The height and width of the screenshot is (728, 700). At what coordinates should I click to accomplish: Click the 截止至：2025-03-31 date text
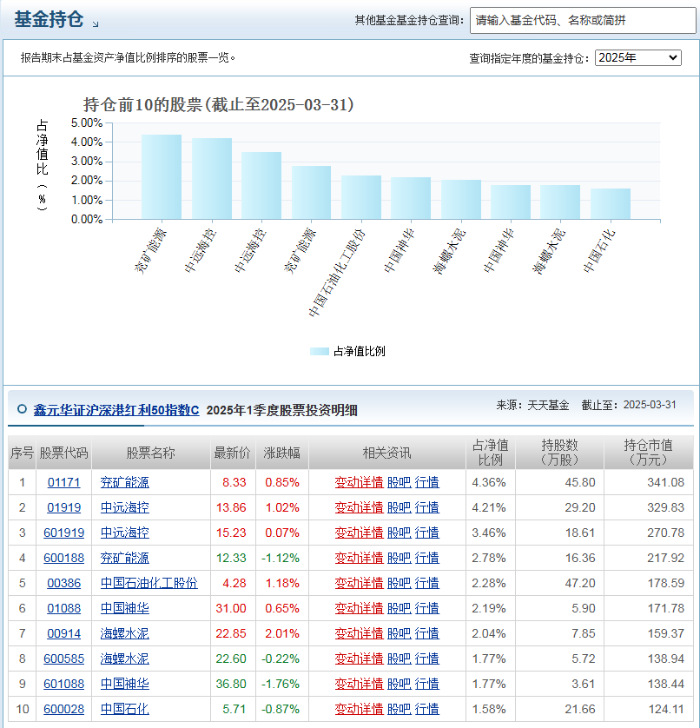tap(629, 405)
